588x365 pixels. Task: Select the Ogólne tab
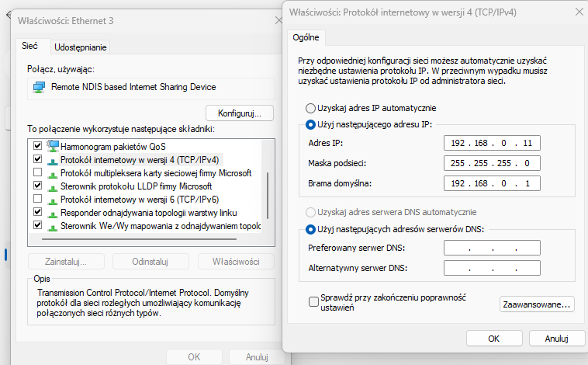point(306,38)
